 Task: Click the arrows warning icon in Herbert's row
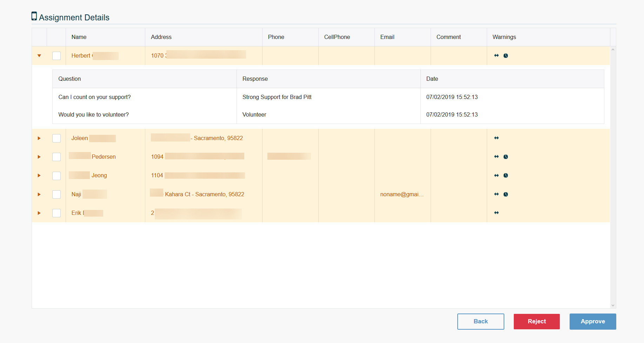click(496, 55)
